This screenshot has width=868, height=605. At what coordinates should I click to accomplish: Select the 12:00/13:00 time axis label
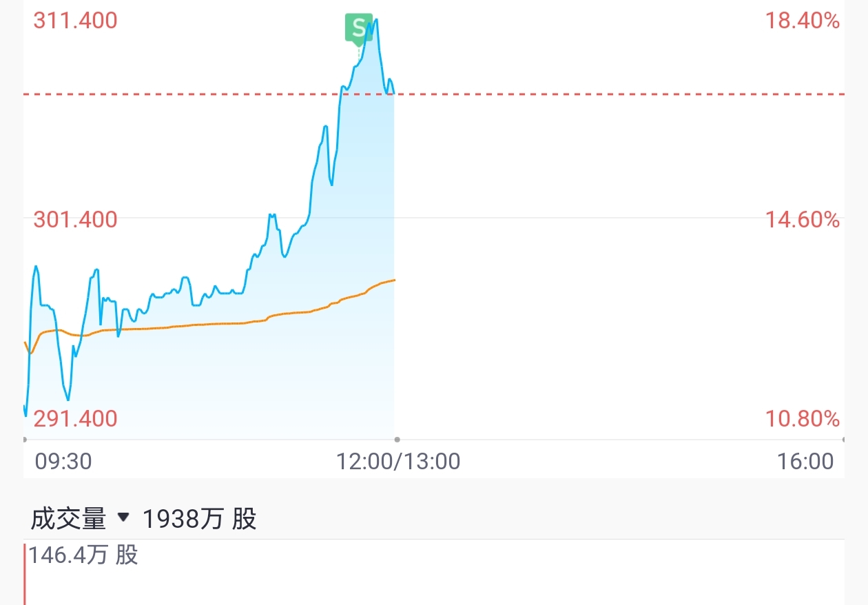[398, 461]
